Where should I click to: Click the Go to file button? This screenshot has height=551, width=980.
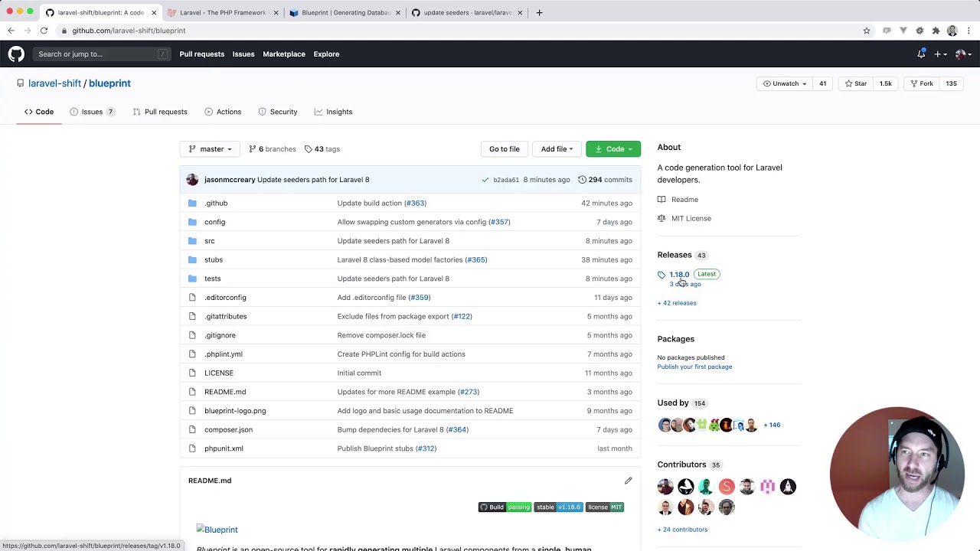pos(504,149)
